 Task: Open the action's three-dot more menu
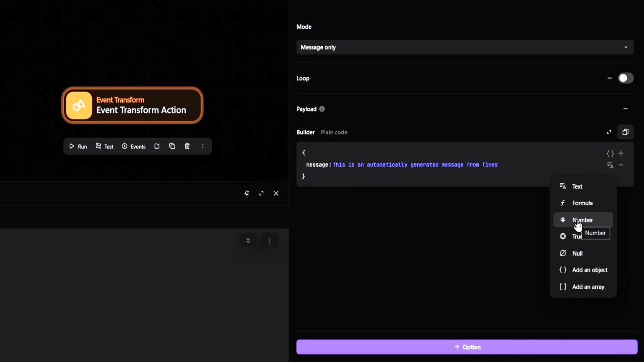coord(203,146)
